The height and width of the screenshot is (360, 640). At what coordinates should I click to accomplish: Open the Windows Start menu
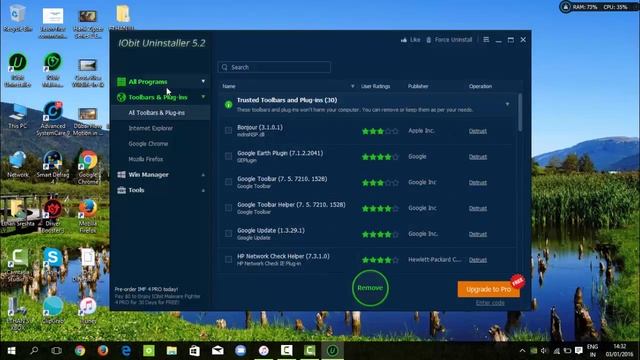coord(11,351)
